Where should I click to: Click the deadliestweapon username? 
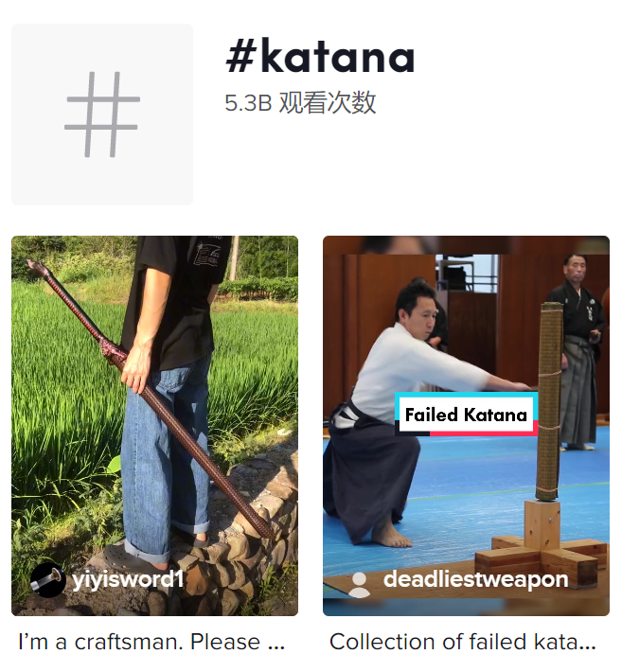(x=476, y=579)
